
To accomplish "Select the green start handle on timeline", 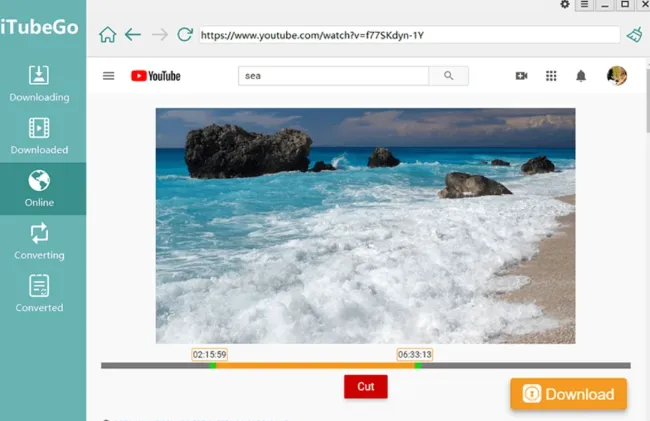I will point(213,365).
